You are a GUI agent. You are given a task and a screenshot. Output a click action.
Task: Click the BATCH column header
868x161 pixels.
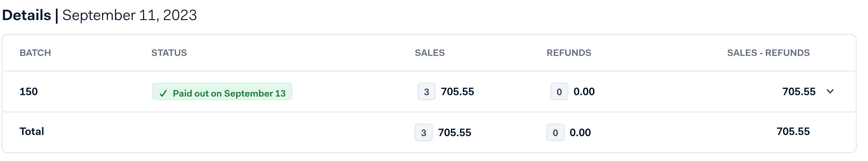35,52
